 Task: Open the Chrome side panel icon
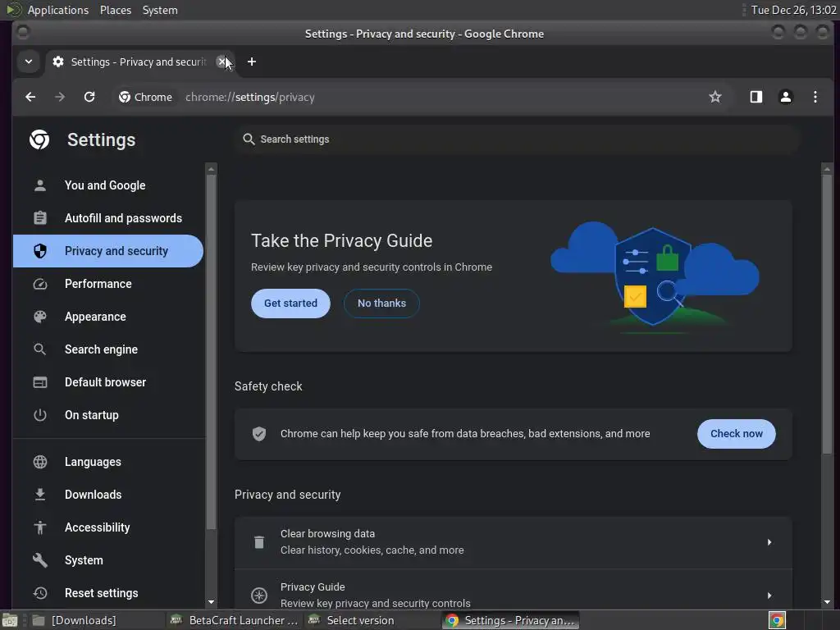756,97
